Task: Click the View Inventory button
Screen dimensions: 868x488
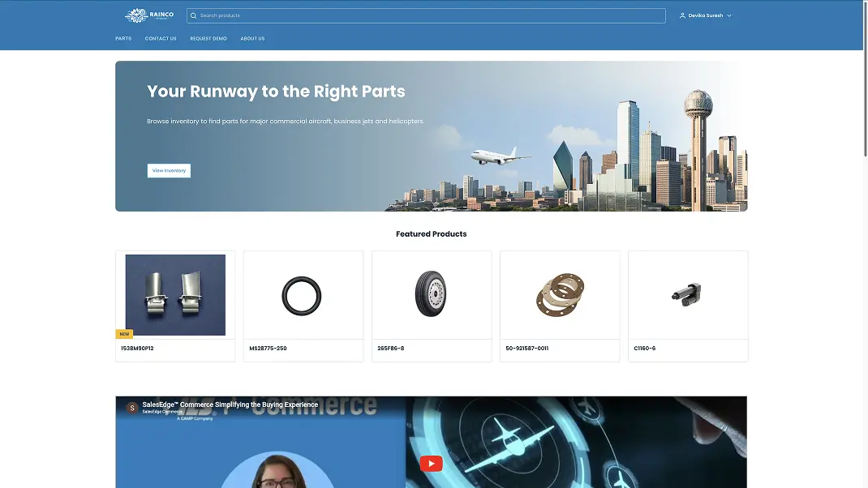Action: 169,170
